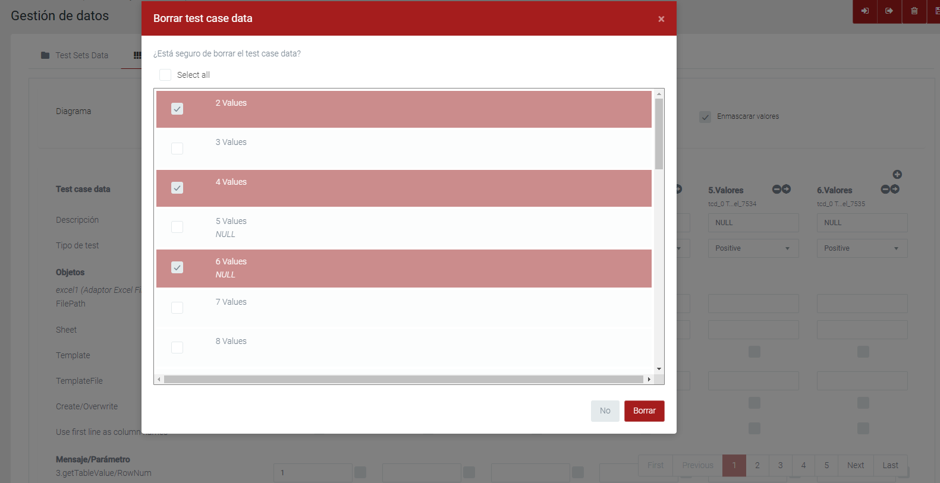Close the Borrar test case data dialog
Image resolution: width=940 pixels, height=483 pixels.
point(661,19)
